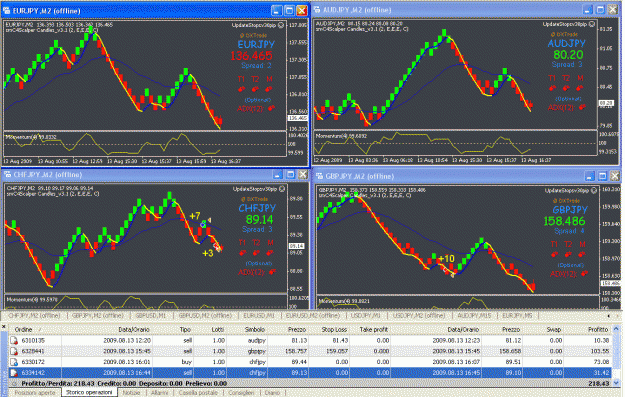Open the EURUSD,M1 chart tab
This screenshot has height=397, width=625.
click(x=259, y=316)
